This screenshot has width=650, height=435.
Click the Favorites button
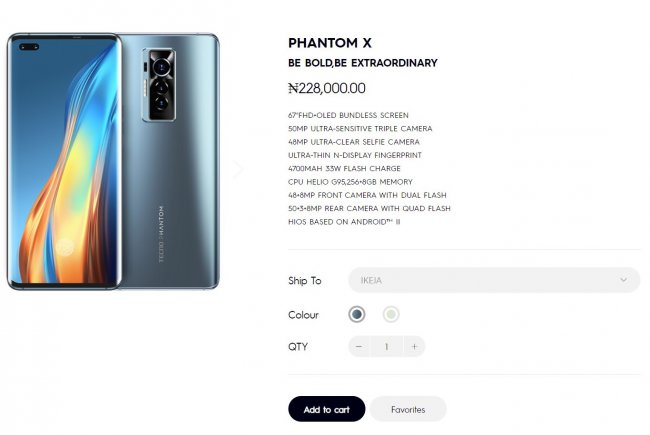tap(408, 409)
